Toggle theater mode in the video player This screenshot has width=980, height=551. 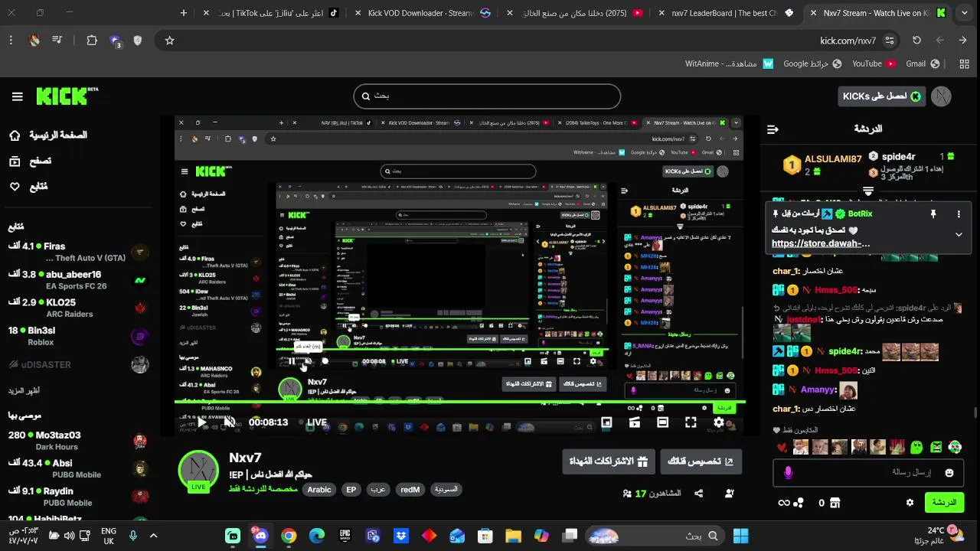tap(663, 422)
